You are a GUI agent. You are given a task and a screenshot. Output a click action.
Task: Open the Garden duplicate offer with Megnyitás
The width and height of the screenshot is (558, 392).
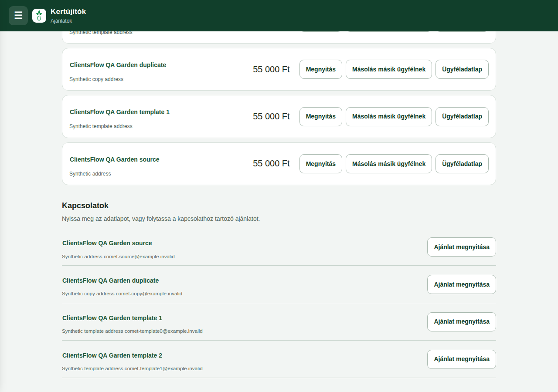[321, 69]
